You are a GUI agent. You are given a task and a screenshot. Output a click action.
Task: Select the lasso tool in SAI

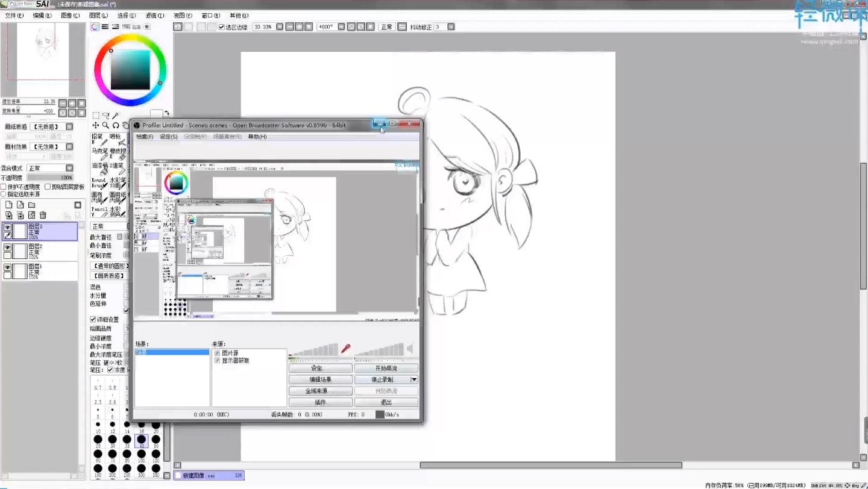click(x=105, y=115)
